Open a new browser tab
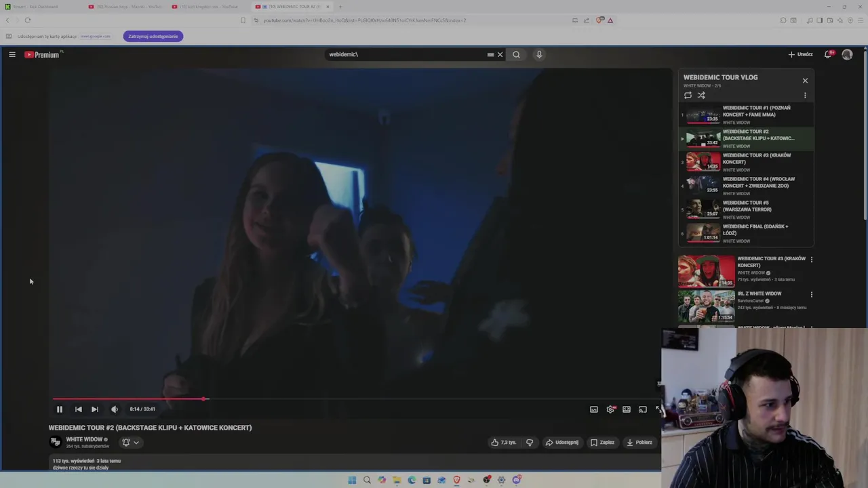The height and width of the screenshot is (488, 868). (x=340, y=7)
